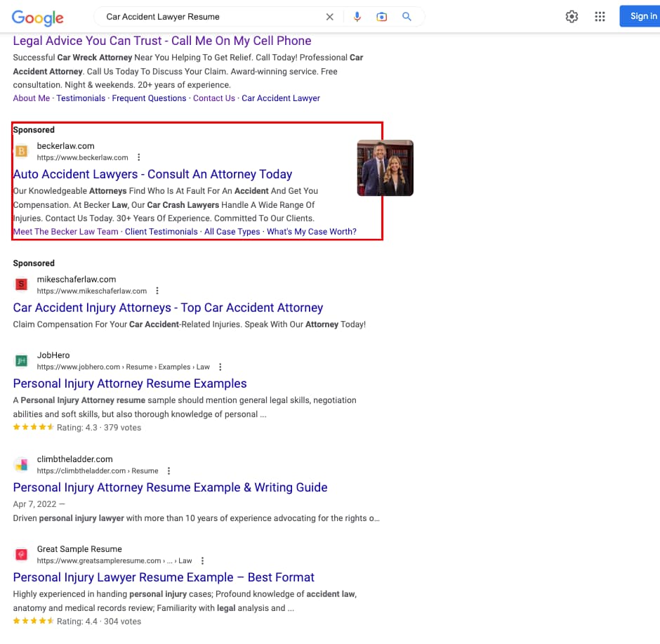Viewport: 660px width, 644px height.
Task: Click the https://www.beckerlaw.com URL text
Action: click(x=83, y=157)
